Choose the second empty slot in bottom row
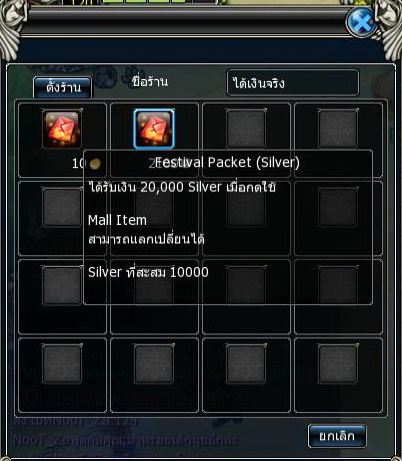 click(x=154, y=364)
